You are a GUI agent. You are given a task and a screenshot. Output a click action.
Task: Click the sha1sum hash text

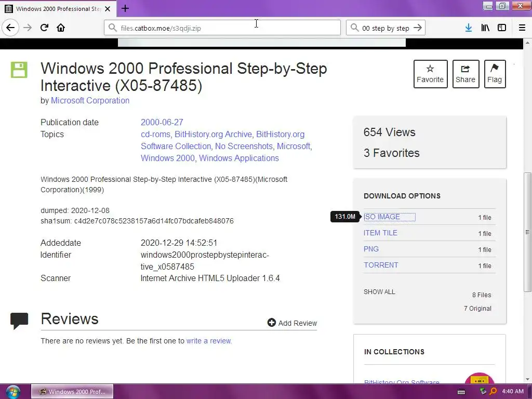click(x=137, y=221)
